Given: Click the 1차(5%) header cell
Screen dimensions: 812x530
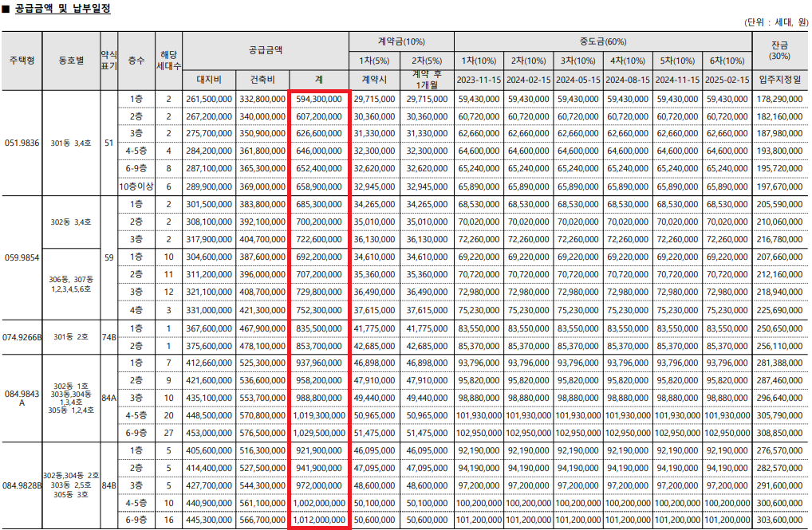Looking at the screenshot, I should pos(374,61).
